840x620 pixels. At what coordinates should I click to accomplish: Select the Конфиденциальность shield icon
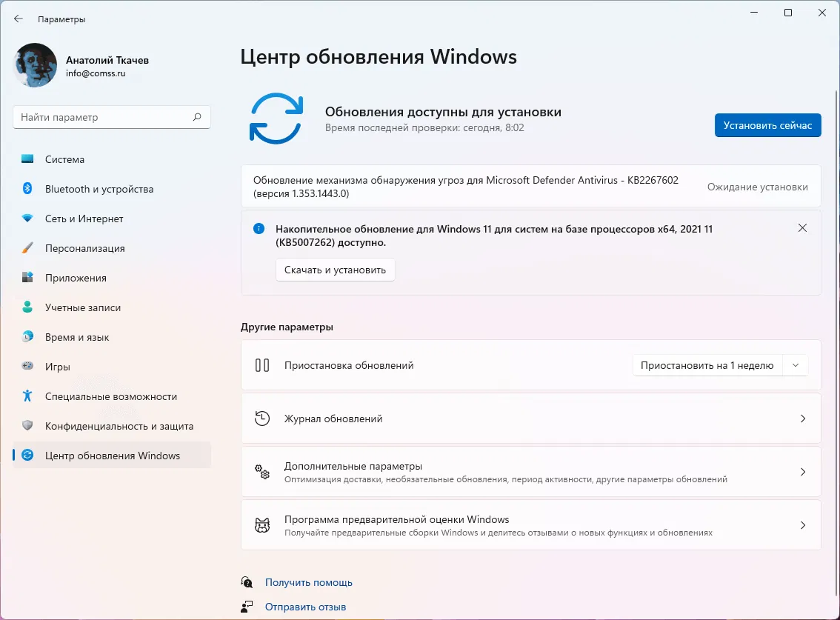pyautogui.click(x=26, y=425)
